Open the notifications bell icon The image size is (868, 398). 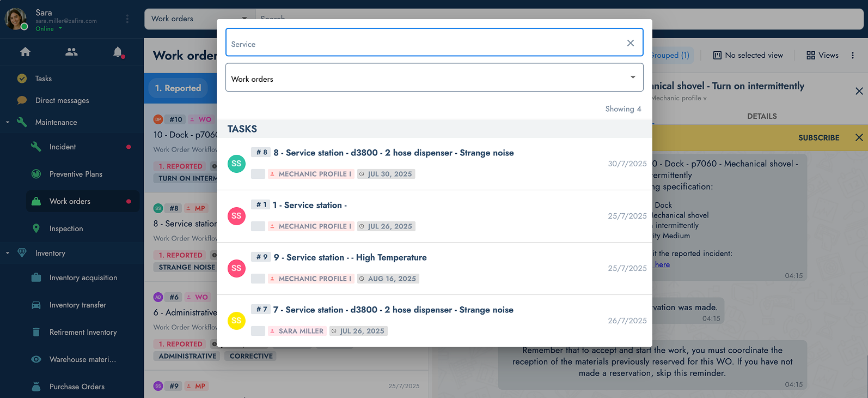pyautogui.click(x=118, y=52)
